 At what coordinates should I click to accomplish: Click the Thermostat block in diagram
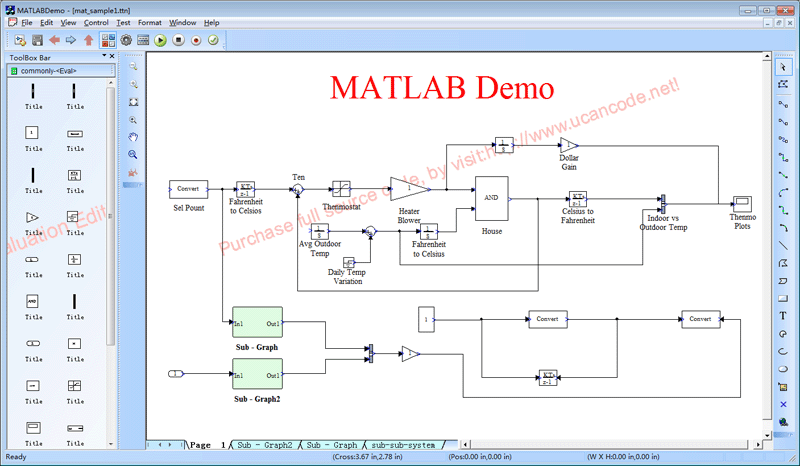coord(341,188)
